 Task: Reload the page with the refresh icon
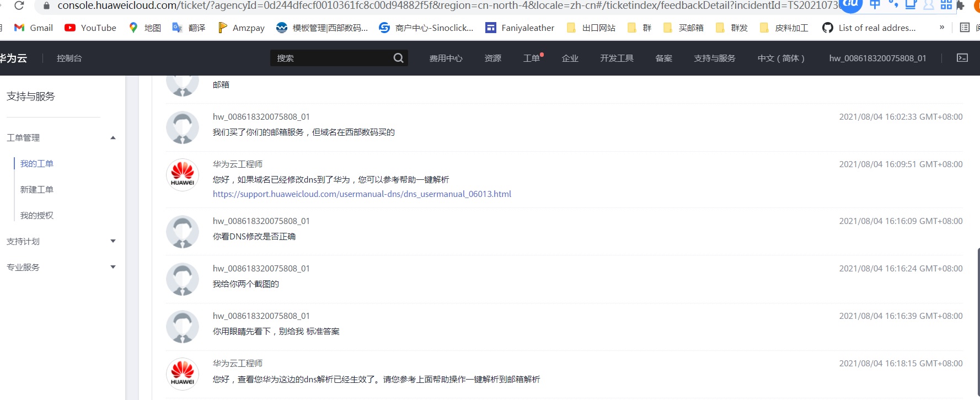(x=19, y=6)
